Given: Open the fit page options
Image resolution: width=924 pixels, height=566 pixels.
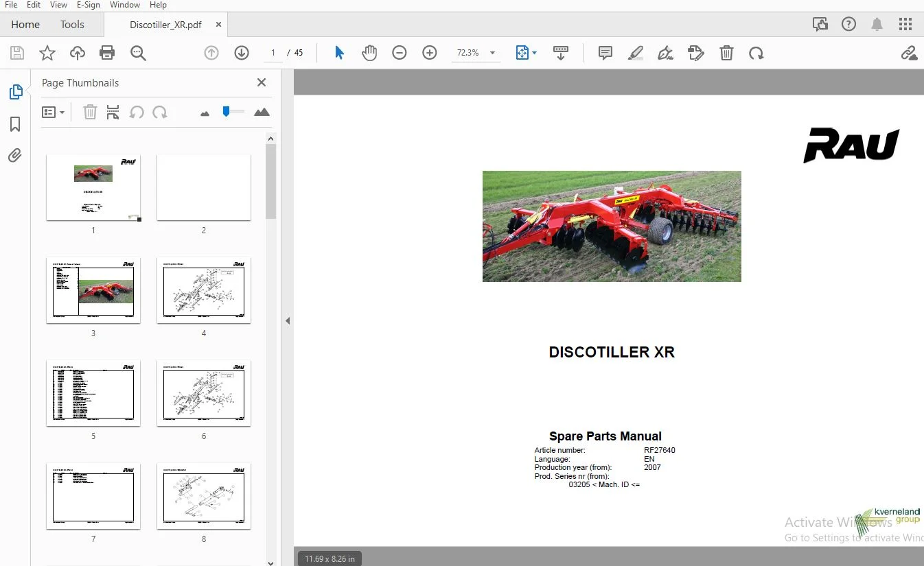Looking at the screenshot, I should pos(526,53).
